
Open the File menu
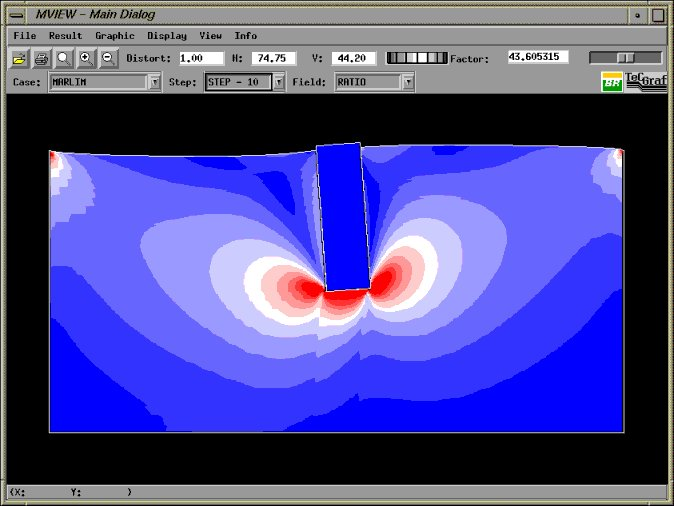pyautogui.click(x=25, y=36)
